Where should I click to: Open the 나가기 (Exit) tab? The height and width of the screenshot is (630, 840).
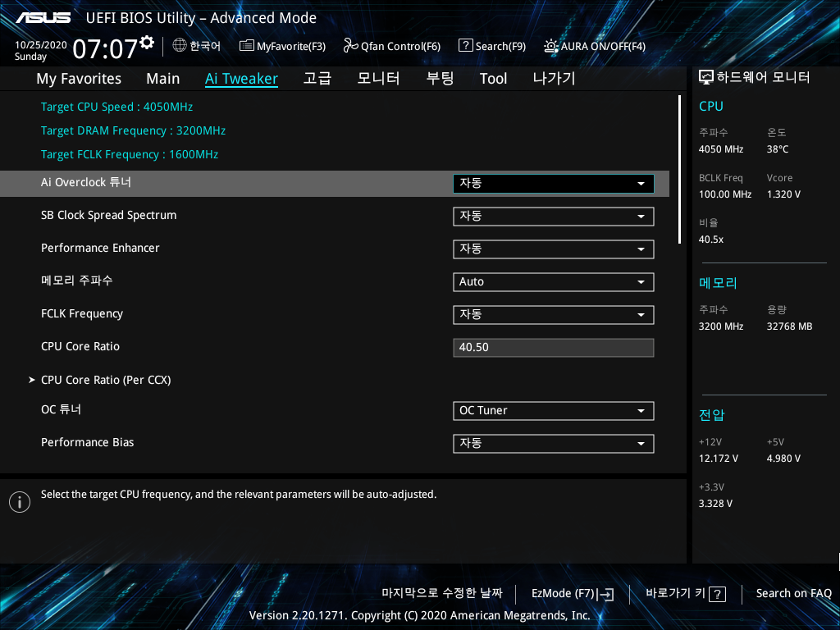[554, 79]
